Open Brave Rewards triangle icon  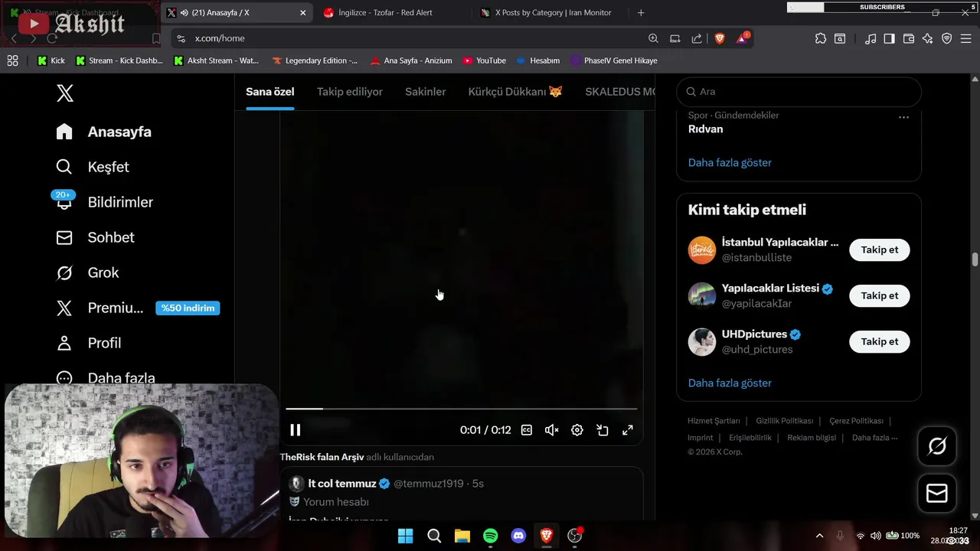coord(742,38)
